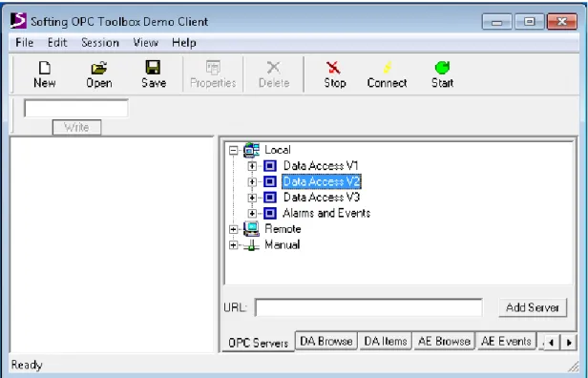
Task: Switch to the OPC Servers tab
Action: tap(258, 343)
